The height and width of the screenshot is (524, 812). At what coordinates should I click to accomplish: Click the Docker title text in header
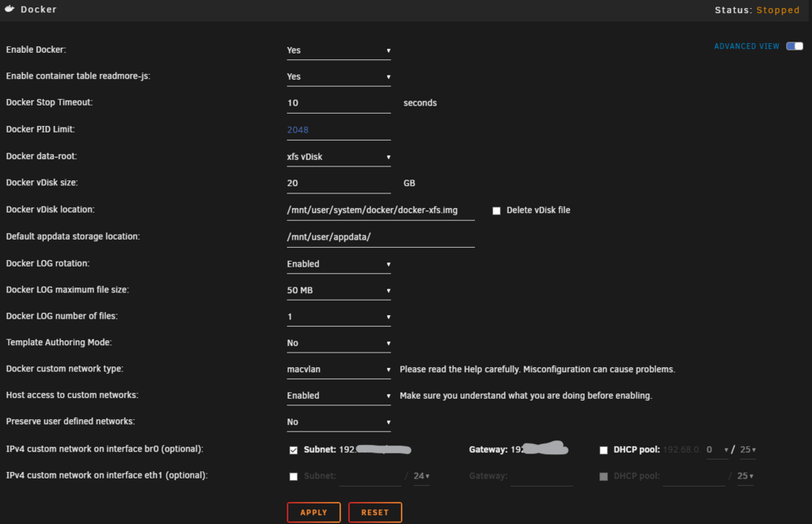point(39,9)
